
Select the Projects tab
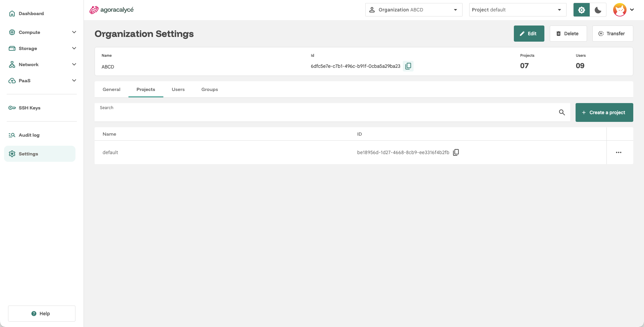click(146, 89)
